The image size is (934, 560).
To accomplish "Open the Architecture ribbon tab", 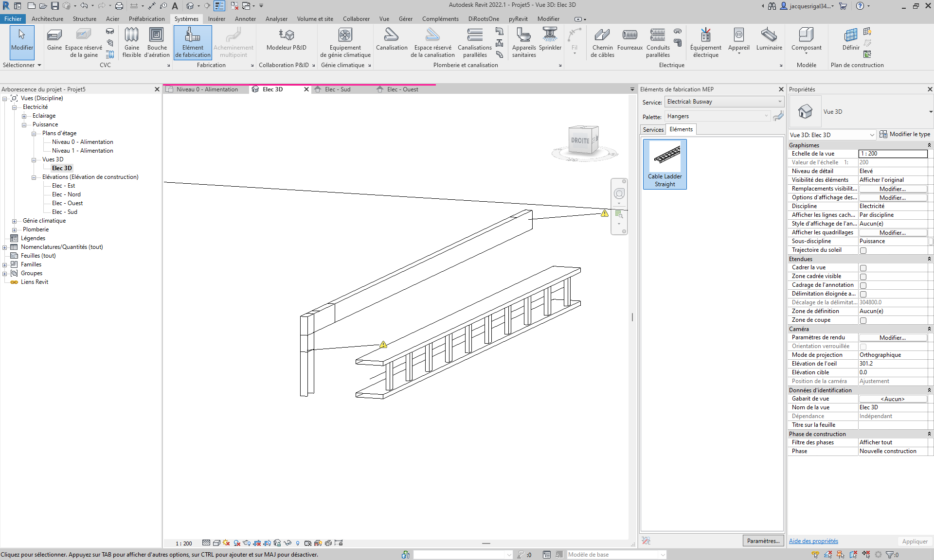I will click(x=47, y=19).
